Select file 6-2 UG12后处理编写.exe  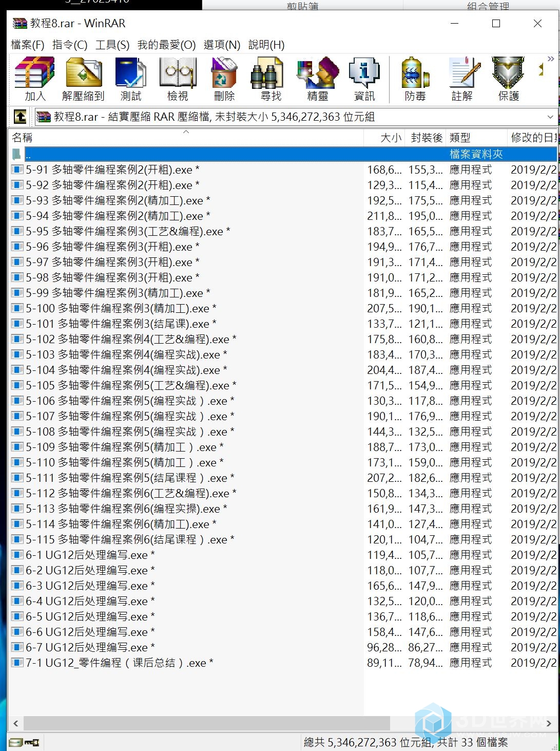[283, 570]
